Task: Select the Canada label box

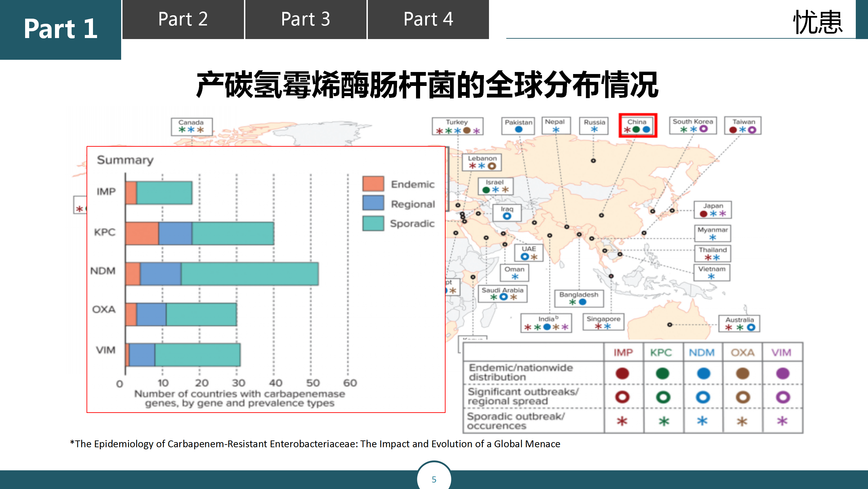Action: pos(192,127)
